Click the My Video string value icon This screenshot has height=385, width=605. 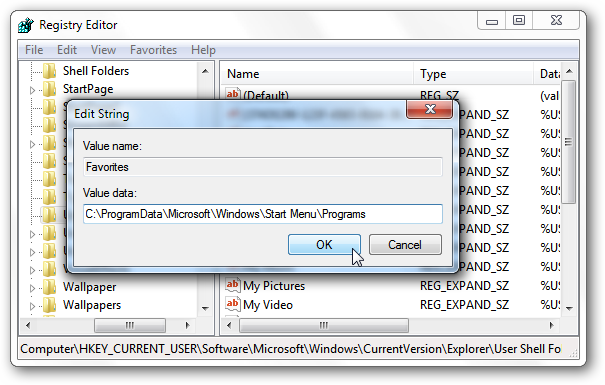point(232,304)
